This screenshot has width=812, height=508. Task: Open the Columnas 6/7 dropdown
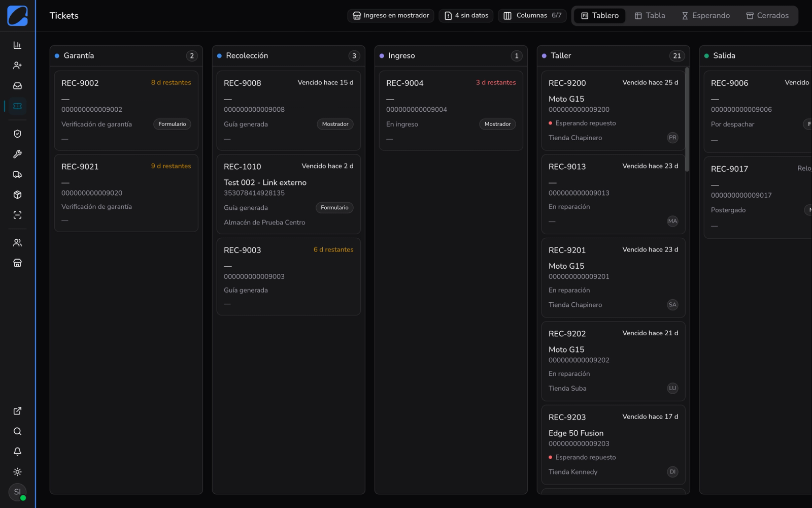(x=532, y=16)
